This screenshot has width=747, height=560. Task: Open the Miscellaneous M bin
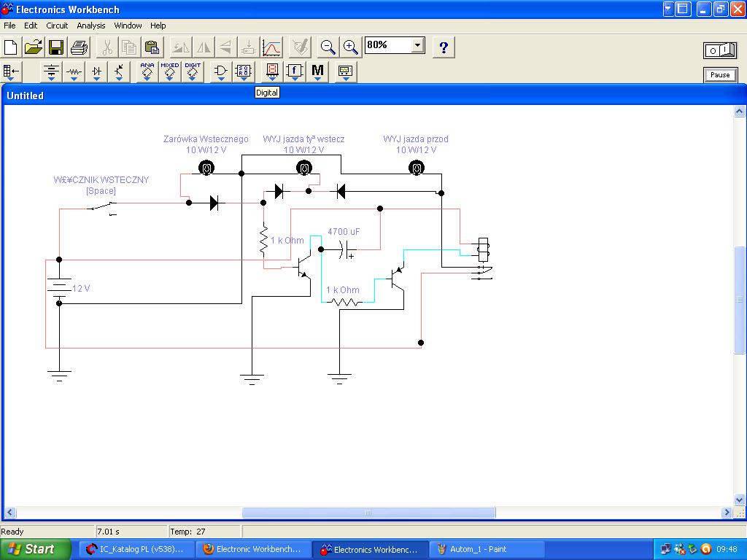pyautogui.click(x=317, y=71)
